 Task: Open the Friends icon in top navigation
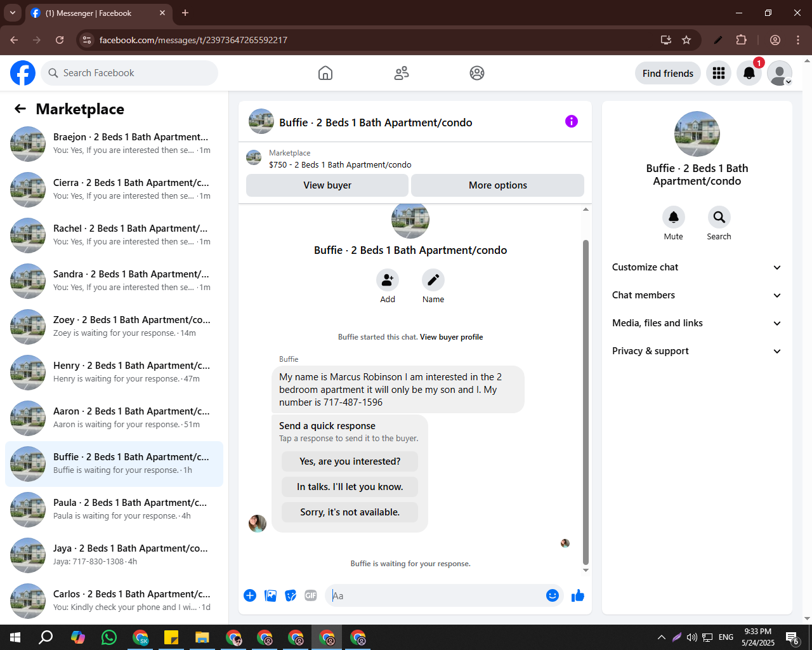point(402,73)
